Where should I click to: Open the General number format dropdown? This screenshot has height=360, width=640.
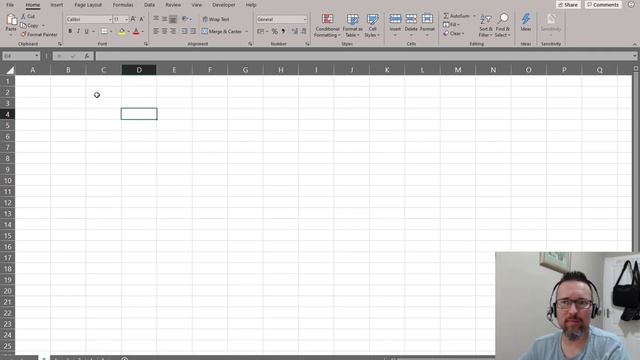(281, 19)
